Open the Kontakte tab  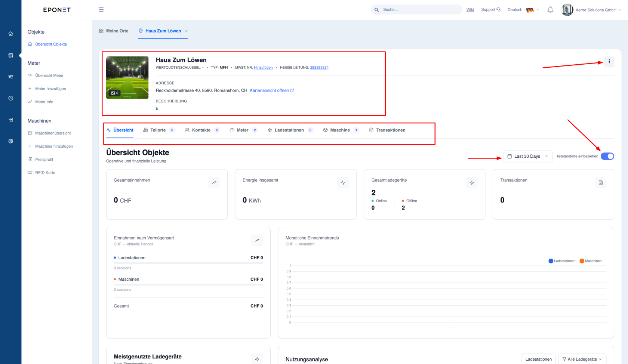coord(202,130)
